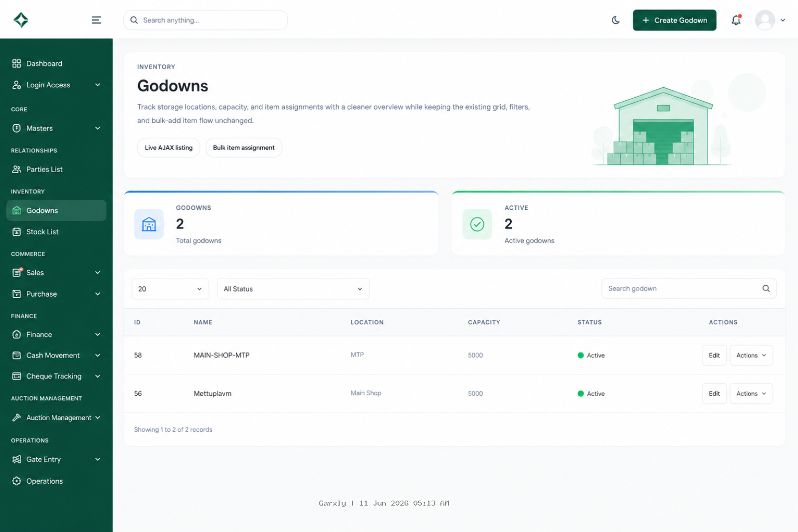Click the Sales icon with red badge
The height and width of the screenshot is (532, 798).
[17, 272]
